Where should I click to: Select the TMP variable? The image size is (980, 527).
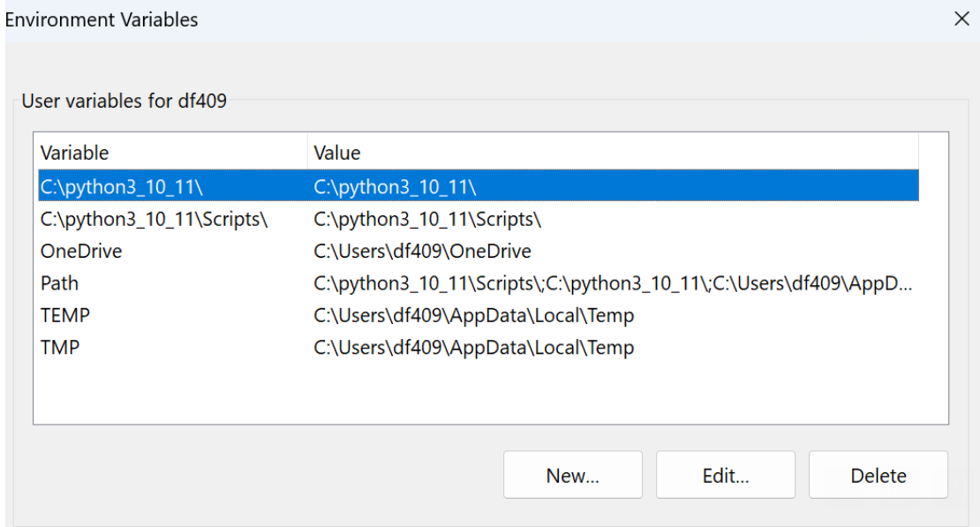click(60, 348)
